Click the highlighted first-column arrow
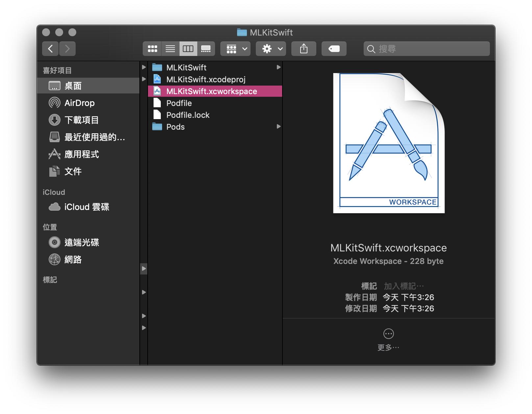532x414 pixels. pos(144,269)
